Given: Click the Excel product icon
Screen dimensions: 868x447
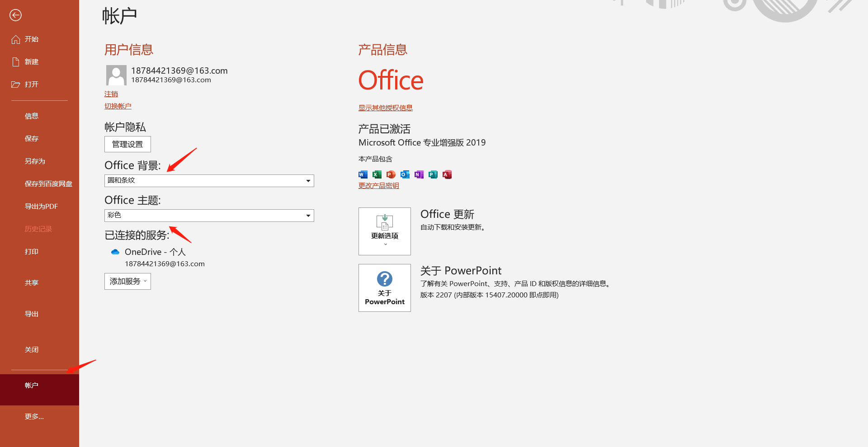Looking at the screenshot, I should click(x=377, y=175).
